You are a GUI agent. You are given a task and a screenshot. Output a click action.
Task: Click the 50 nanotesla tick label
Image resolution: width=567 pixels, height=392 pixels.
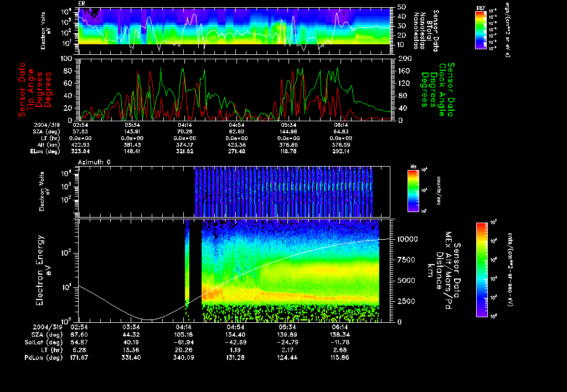point(402,7)
